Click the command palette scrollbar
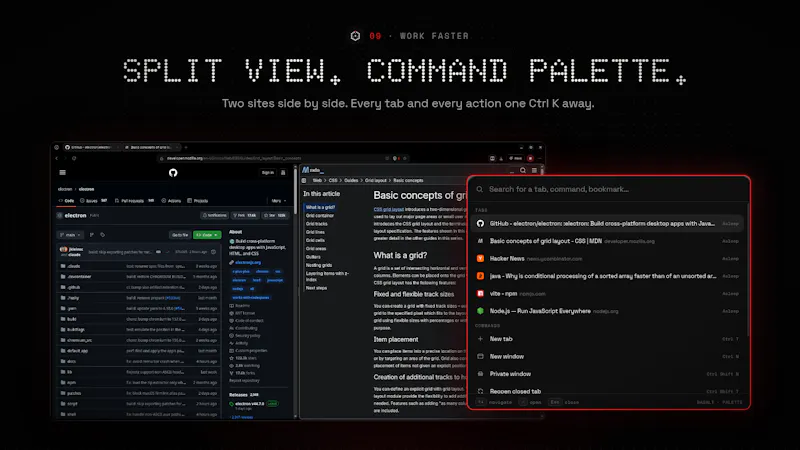 [747, 270]
